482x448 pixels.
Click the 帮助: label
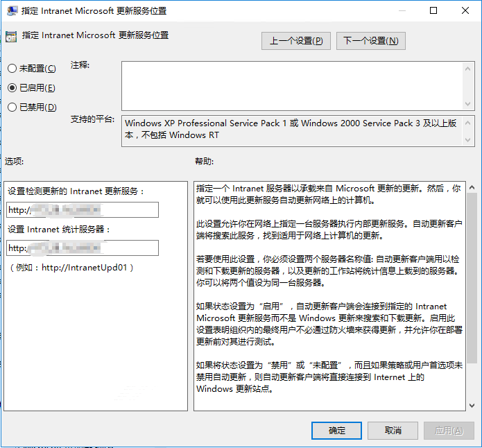coord(204,161)
